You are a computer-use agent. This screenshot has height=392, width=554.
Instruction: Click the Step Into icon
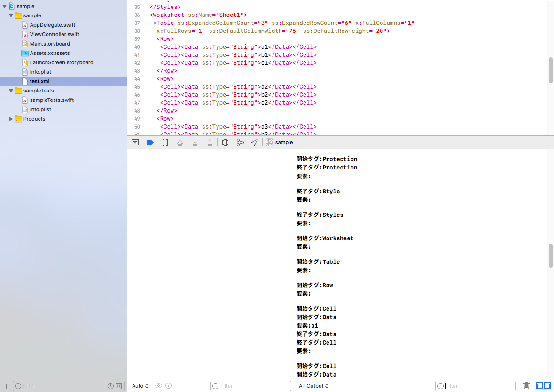tap(195, 142)
